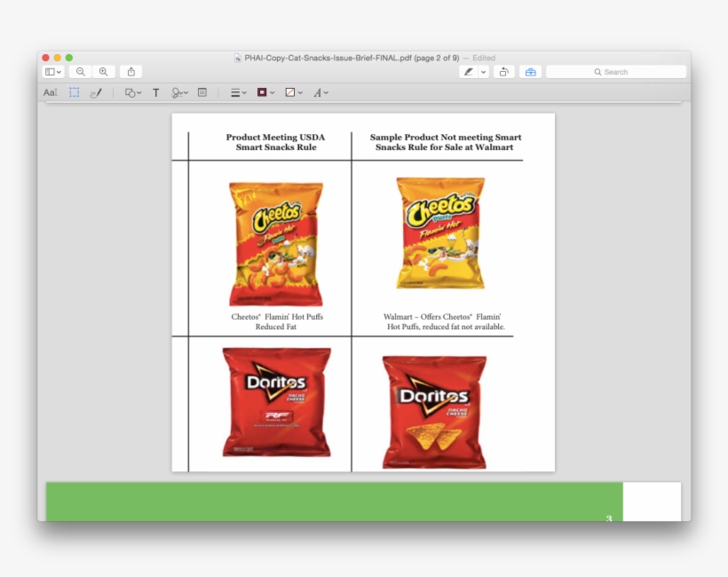This screenshot has width=728, height=577.
Task: Zoom out of the PDF page
Action: pos(79,71)
